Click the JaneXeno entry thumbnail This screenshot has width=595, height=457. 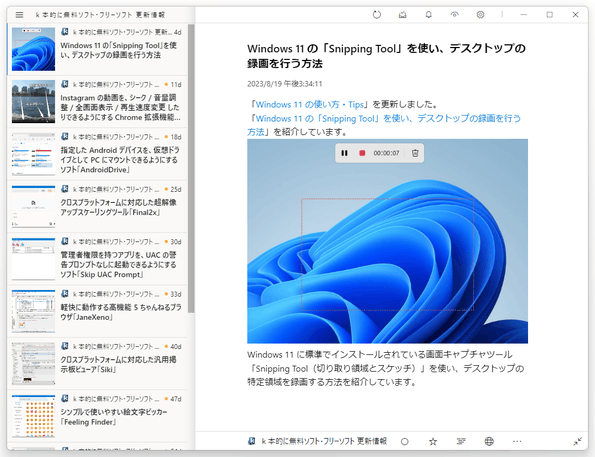click(x=33, y=311)
